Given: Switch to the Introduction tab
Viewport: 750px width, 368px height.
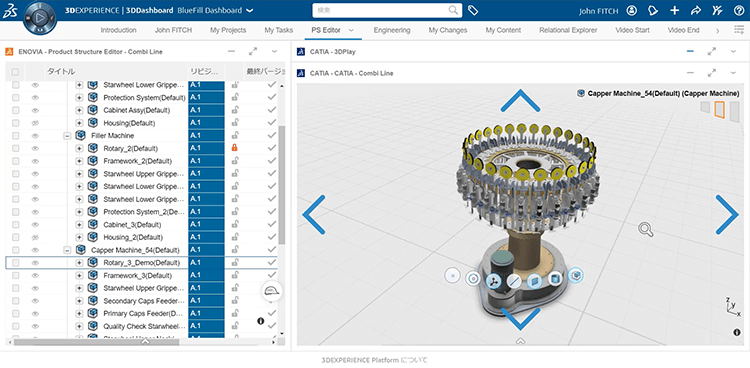Looking at the screenshot, I should click(x=119, y=30).
